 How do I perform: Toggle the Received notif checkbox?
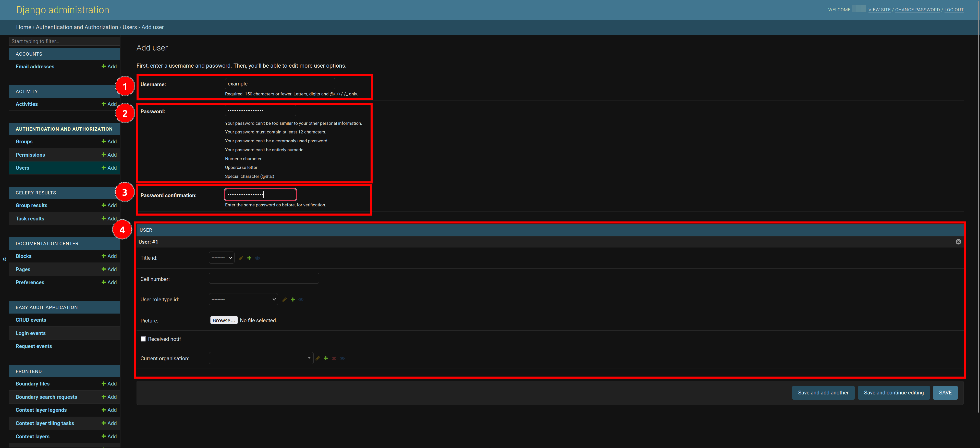click(143, 339)
